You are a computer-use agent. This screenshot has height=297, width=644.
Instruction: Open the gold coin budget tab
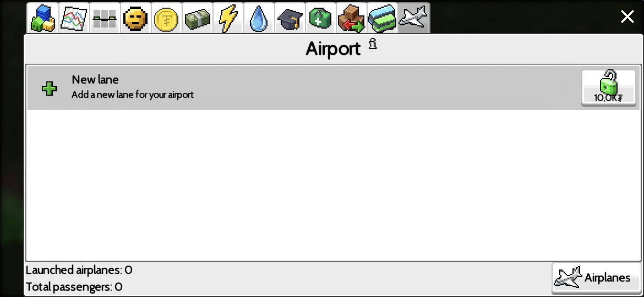tap(166, 18)
